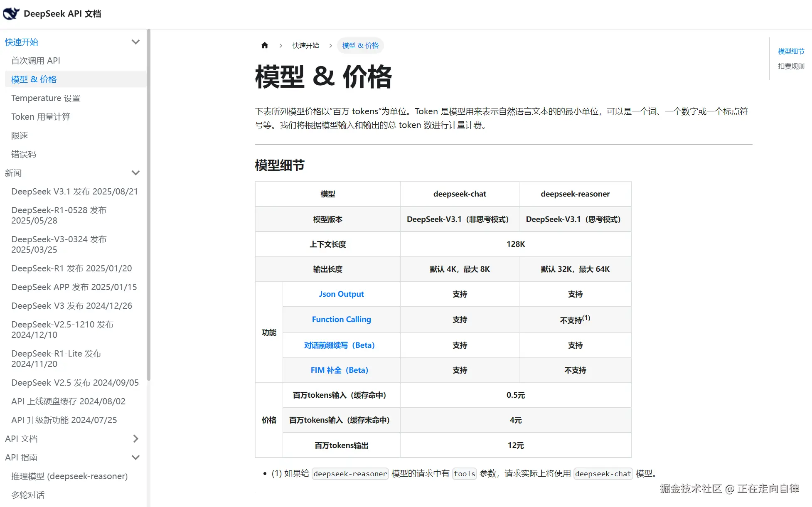This screenshot has height=507, width=812.
Task: Click 快速开始 breadcrumb item
Action: [305, 45]
